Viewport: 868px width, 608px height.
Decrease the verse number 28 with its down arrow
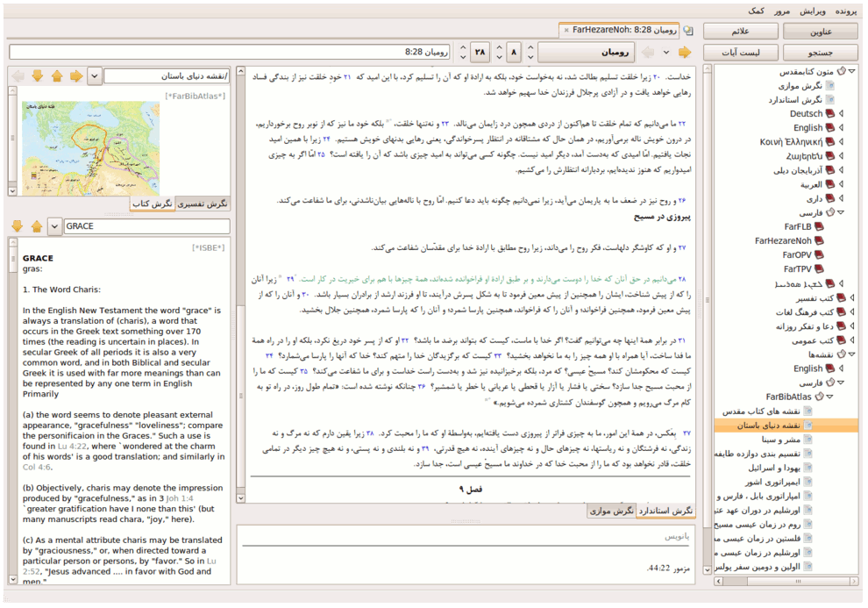(x=463, y=57)
